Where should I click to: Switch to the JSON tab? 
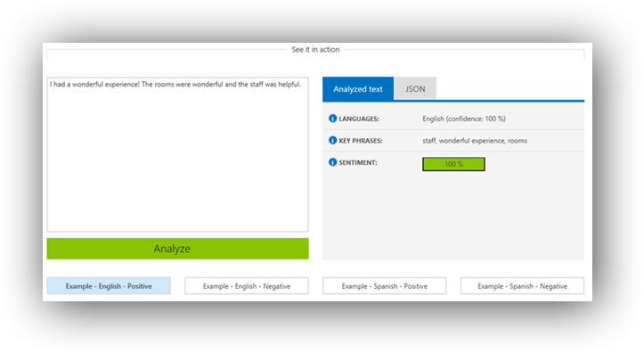pyautogui.click(x=415, y=88)
